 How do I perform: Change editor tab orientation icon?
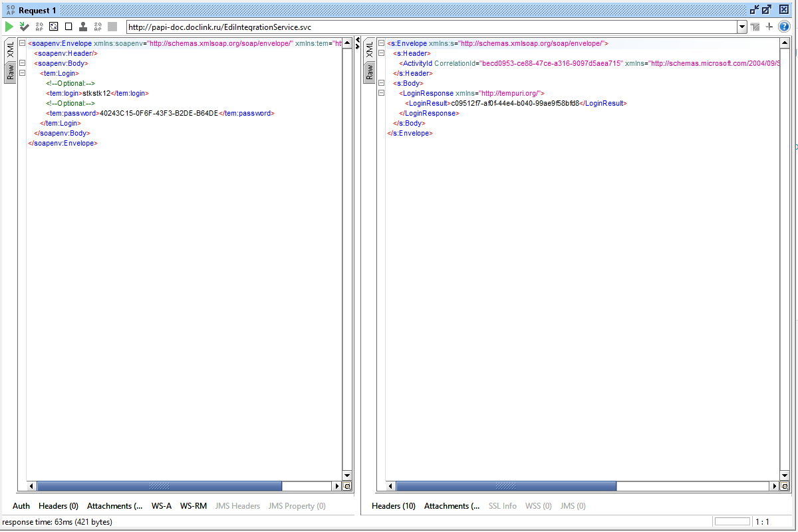pos(755,27)
